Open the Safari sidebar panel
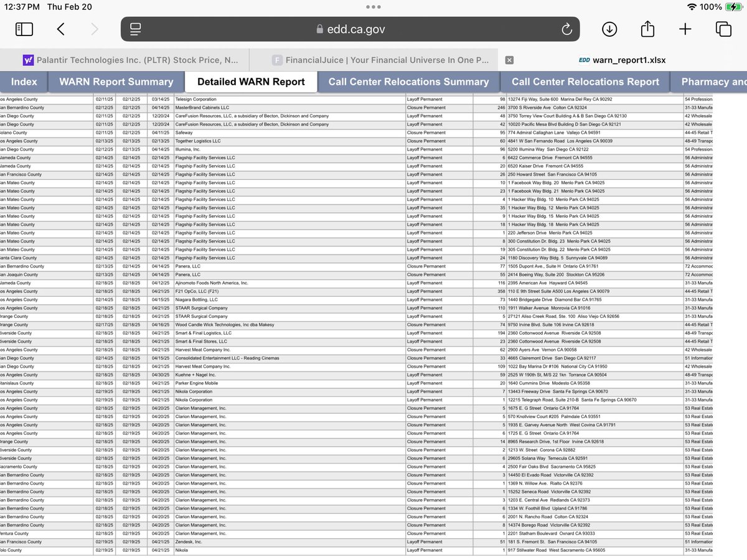Viewport: 747px width, 560px height. [24, 29]
